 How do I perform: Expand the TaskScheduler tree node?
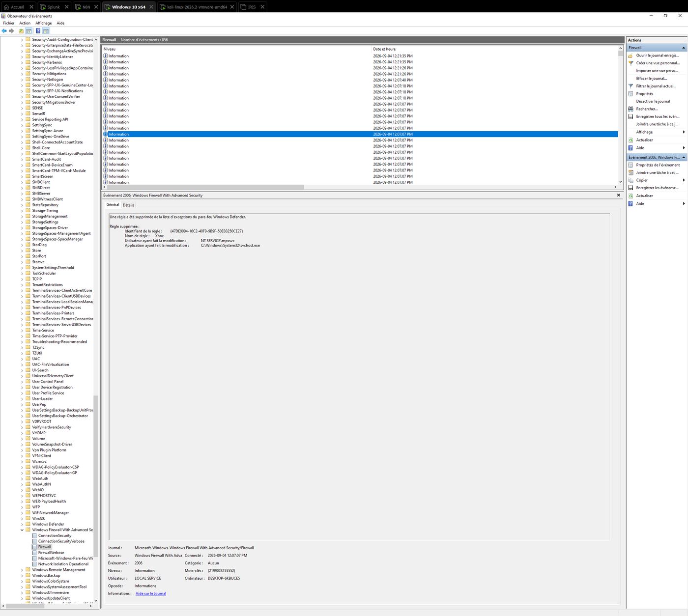pos(22,273)
